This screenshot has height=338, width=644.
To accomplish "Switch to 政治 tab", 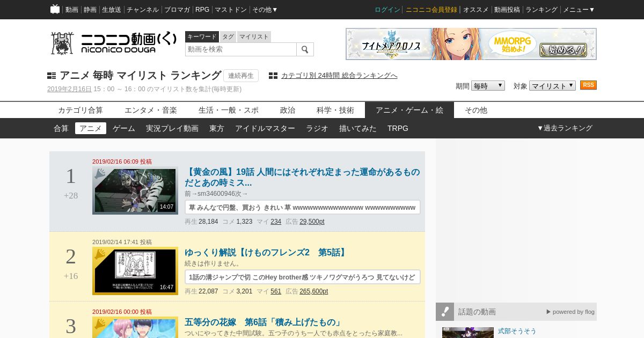I will pos(288,110).
